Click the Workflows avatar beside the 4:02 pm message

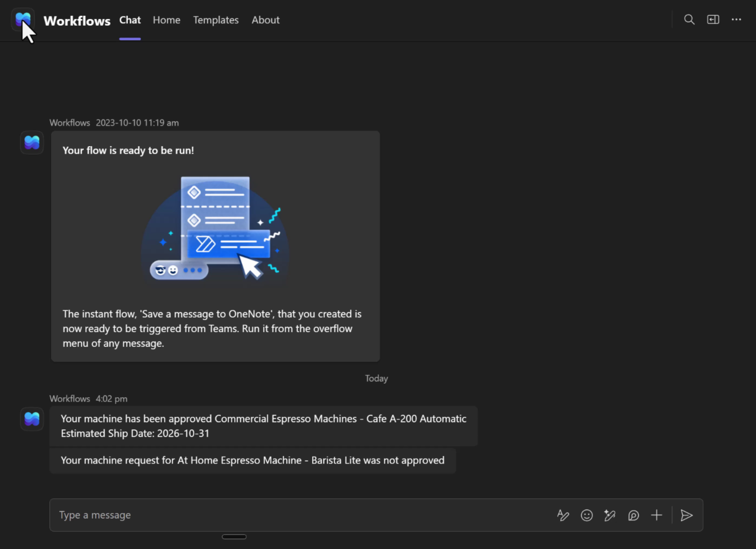pyautogui.click(x=32, y=419)
